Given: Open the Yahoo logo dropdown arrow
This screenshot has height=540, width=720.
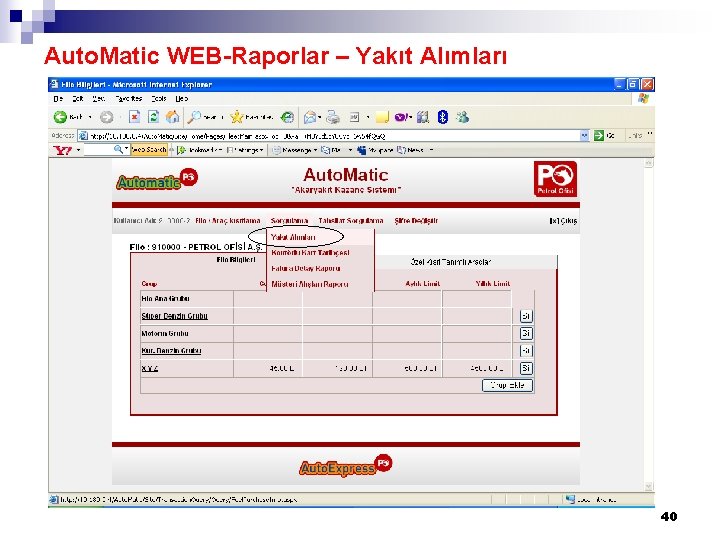Looking at the screenshot, I should (x=79, y=150).
